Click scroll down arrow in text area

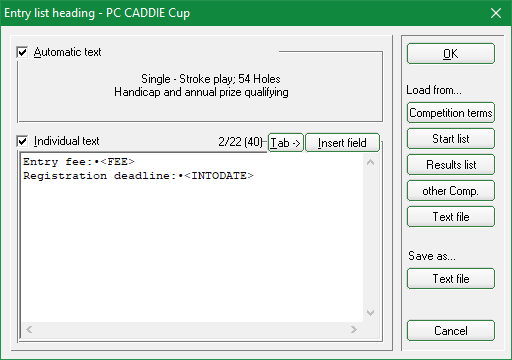click(x=370, y=313)
